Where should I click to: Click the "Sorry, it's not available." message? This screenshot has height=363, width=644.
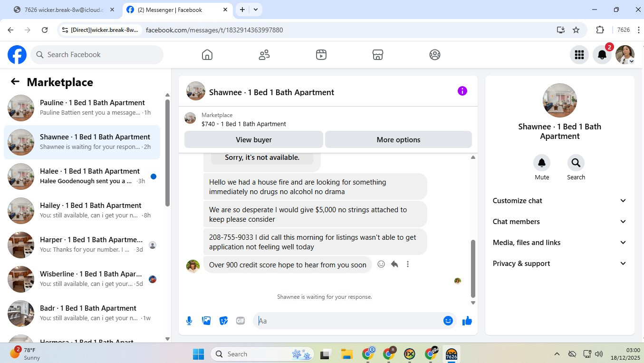(x=262, y=157)
